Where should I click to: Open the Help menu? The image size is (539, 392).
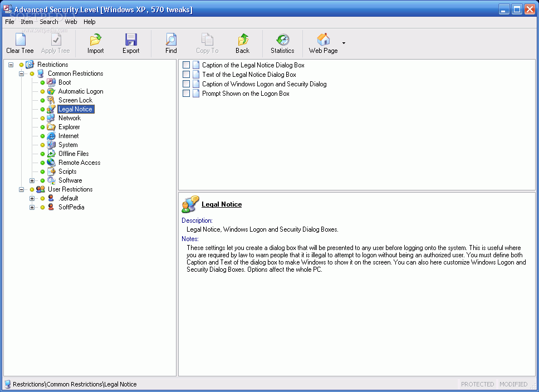90,22
